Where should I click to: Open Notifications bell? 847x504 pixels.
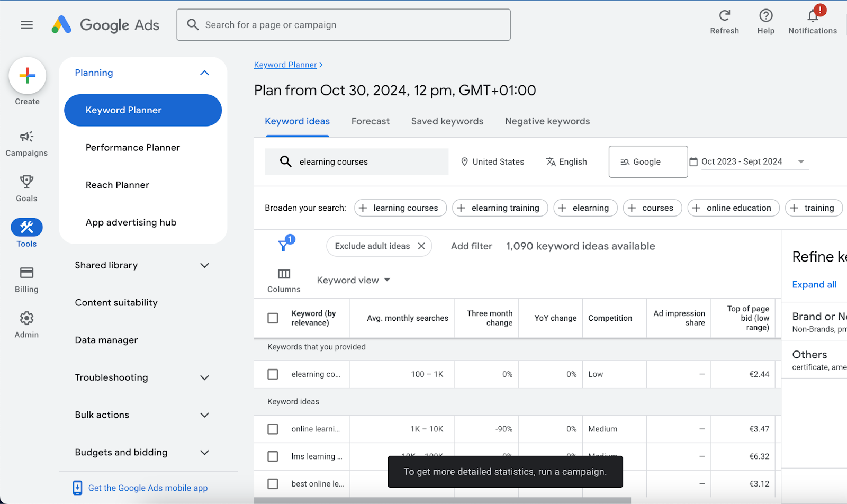click(813, 15)
